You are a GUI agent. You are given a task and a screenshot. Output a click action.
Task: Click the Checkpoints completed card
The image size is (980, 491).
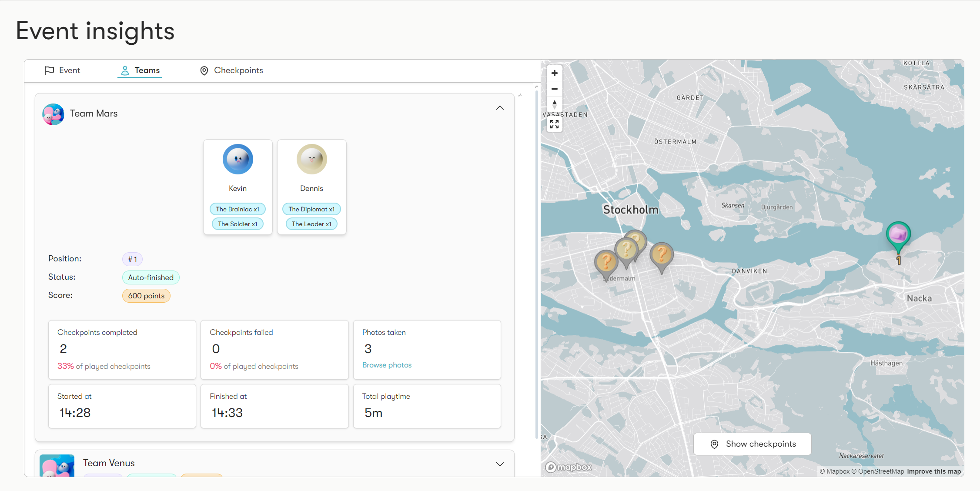click(x=122, y=350)
